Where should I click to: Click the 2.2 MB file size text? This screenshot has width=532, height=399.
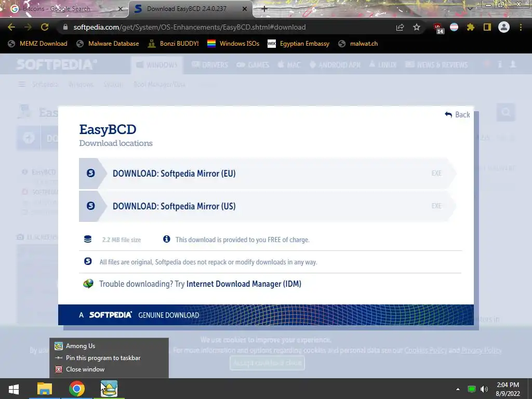[122, 240]
